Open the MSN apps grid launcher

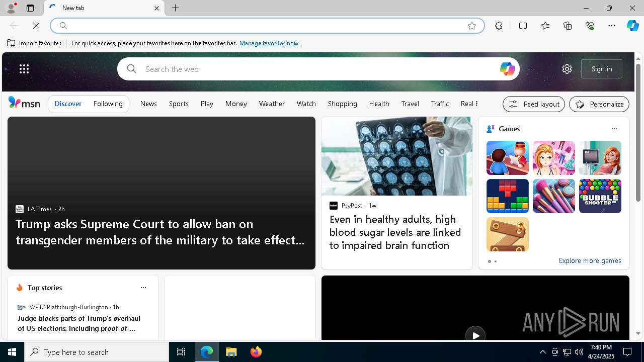[x=24, y=69]
